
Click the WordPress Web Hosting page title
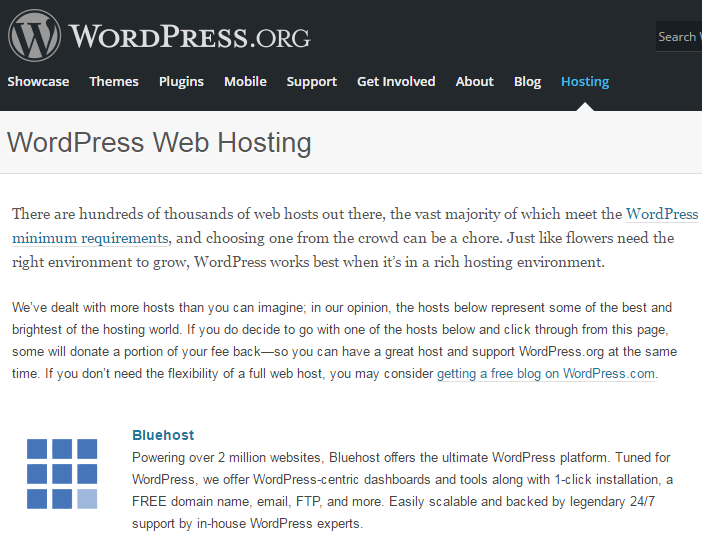pyautogui.click(x=159, y=142)
